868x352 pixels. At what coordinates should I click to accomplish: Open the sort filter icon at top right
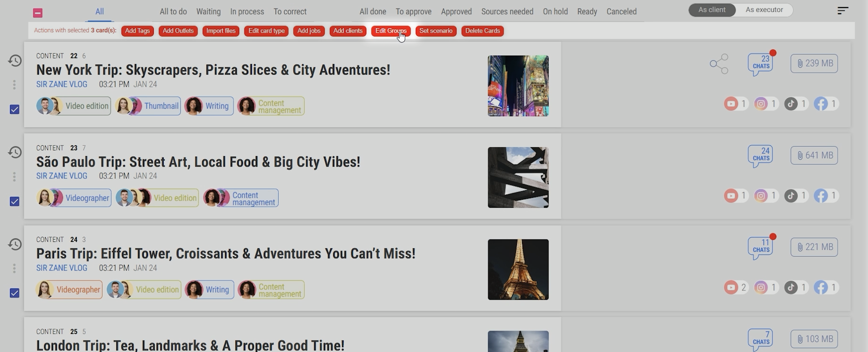point(842,10)
